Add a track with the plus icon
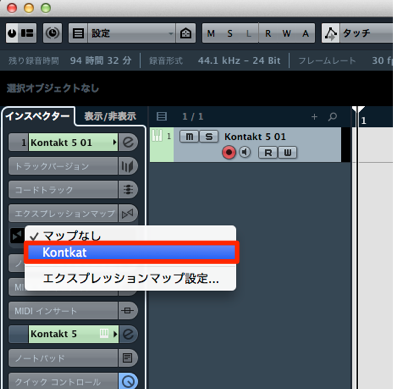 click(x=314, y=117)
